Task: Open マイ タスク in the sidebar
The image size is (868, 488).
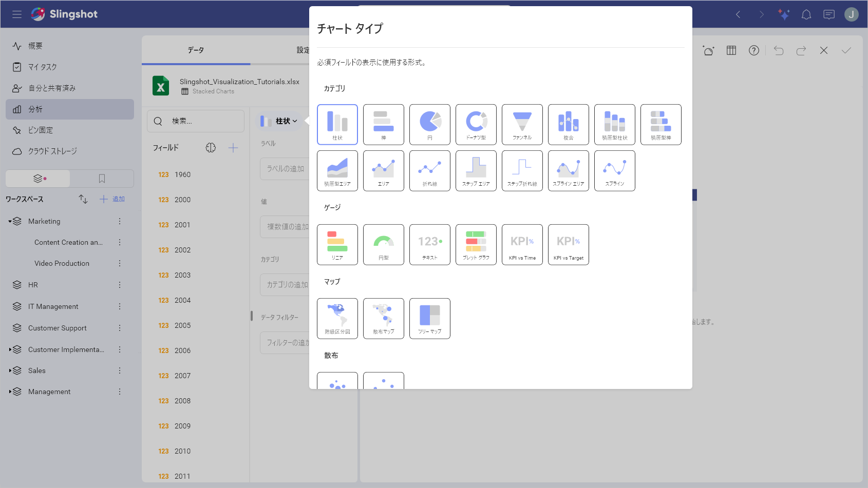Action: pos(70,67)
